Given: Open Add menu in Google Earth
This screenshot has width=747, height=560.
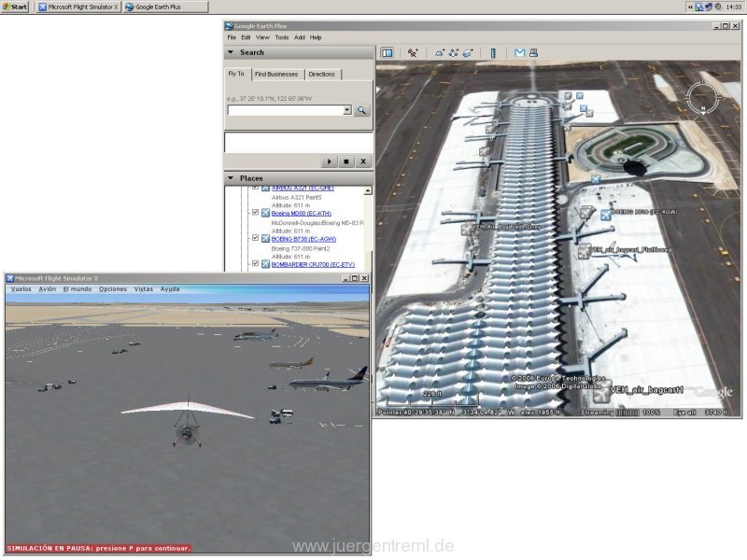Looking at the screenshot, I should pos(299,37).
